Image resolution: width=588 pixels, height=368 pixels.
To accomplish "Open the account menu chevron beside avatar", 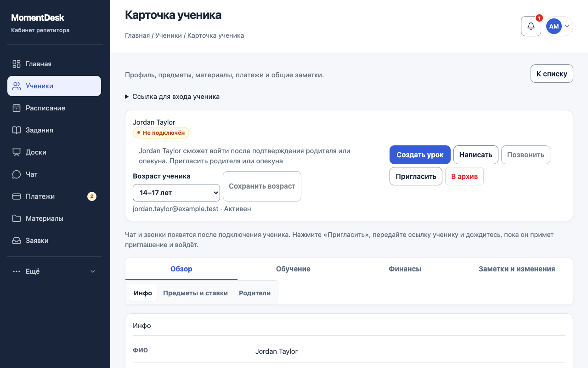I will coord(567,26).
